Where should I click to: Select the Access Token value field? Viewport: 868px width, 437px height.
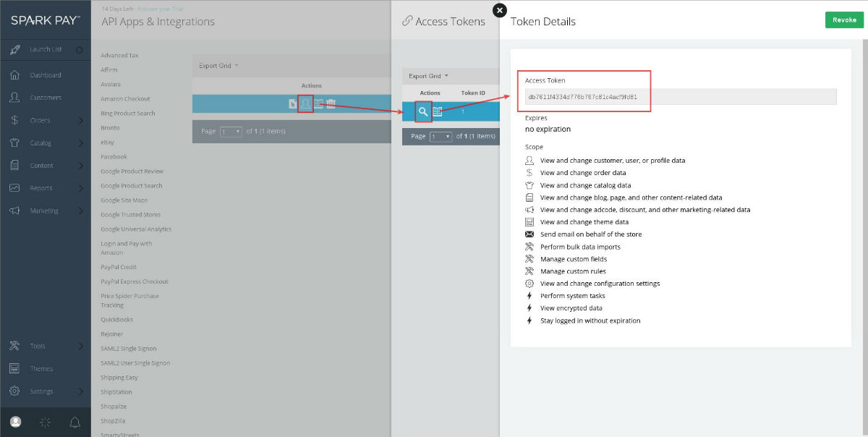pos(681,97)
